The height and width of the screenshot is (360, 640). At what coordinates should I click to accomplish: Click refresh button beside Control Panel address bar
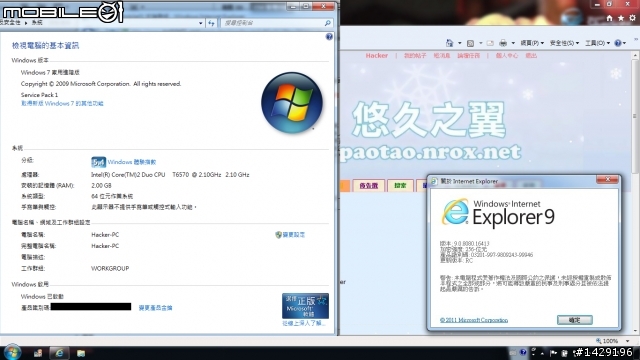(211, 23)
